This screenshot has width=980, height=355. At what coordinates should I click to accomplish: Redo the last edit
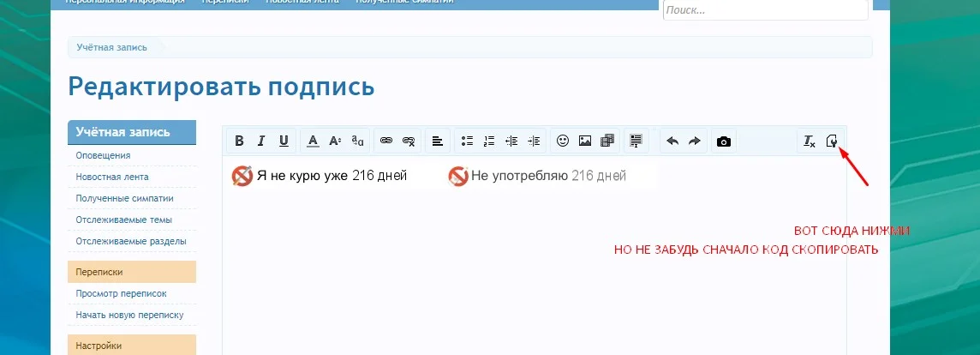pos(695,141)
